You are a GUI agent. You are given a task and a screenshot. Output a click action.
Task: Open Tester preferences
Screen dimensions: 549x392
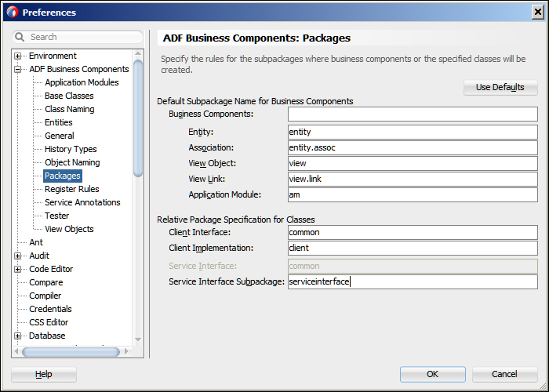(56, 216)
